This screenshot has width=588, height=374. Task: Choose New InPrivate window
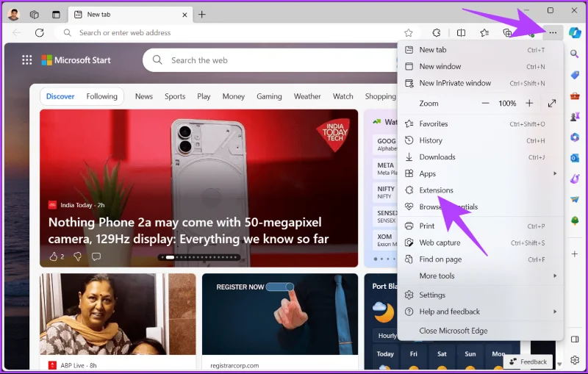click(x=481, y=83)
